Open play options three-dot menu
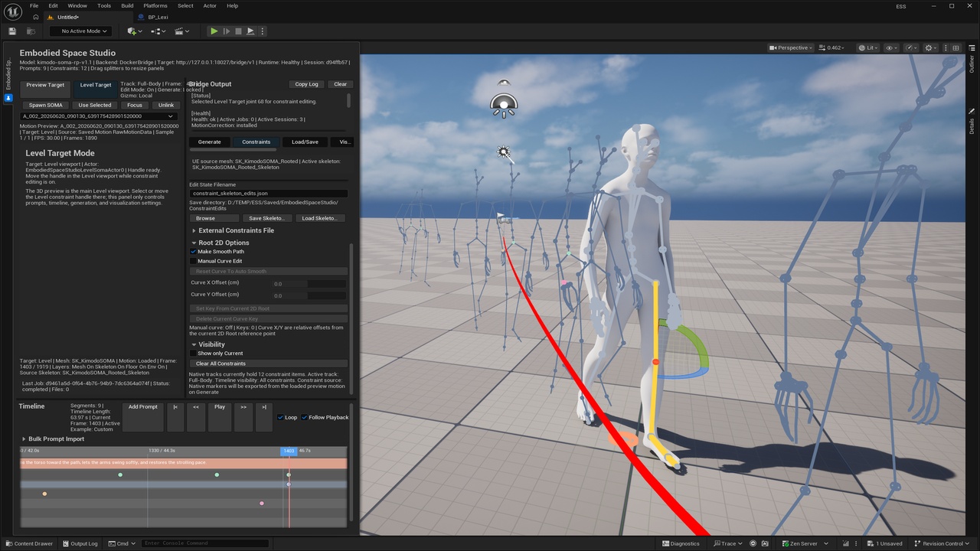Viewport: 980px width, 551px height. click(x=263, y=31)
